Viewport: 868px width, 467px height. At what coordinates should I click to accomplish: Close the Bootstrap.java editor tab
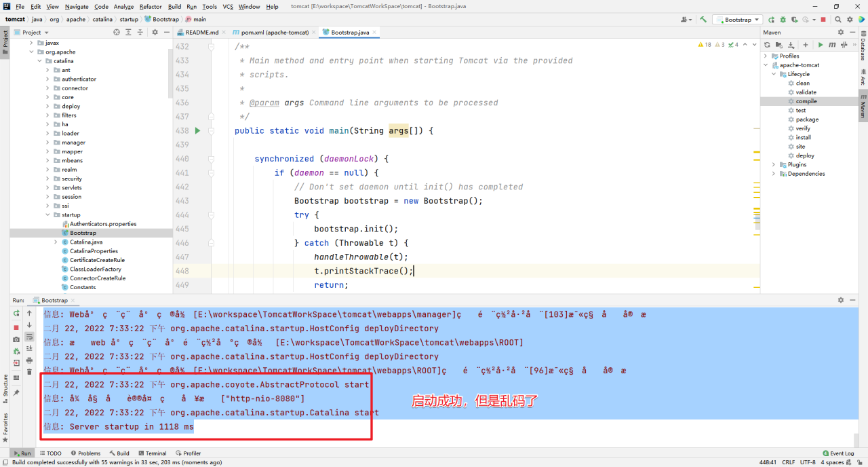(x=374, y=32)
